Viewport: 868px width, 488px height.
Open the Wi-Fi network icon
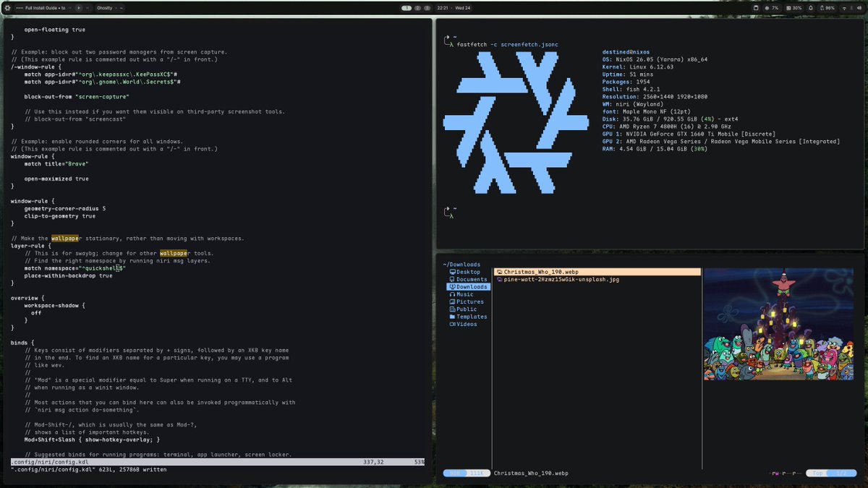(x=844, y=8)
